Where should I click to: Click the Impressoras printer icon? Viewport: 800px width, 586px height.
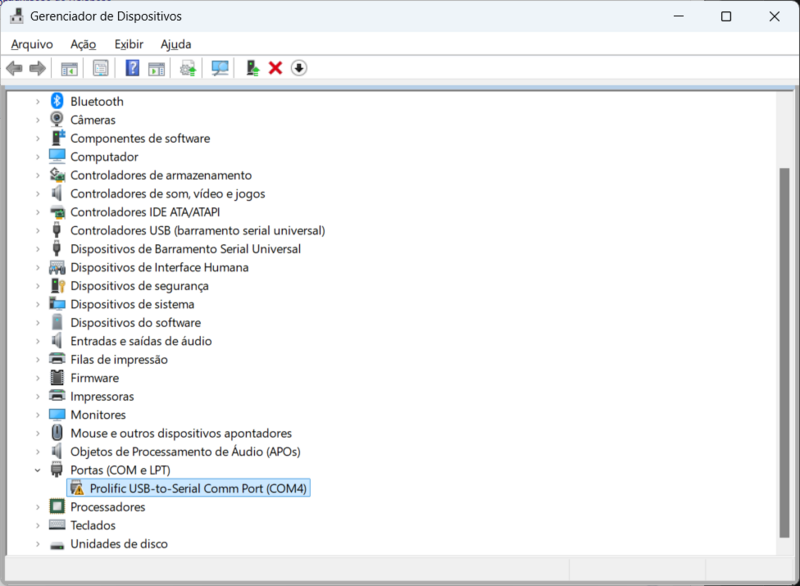click(x=57, y=396)
